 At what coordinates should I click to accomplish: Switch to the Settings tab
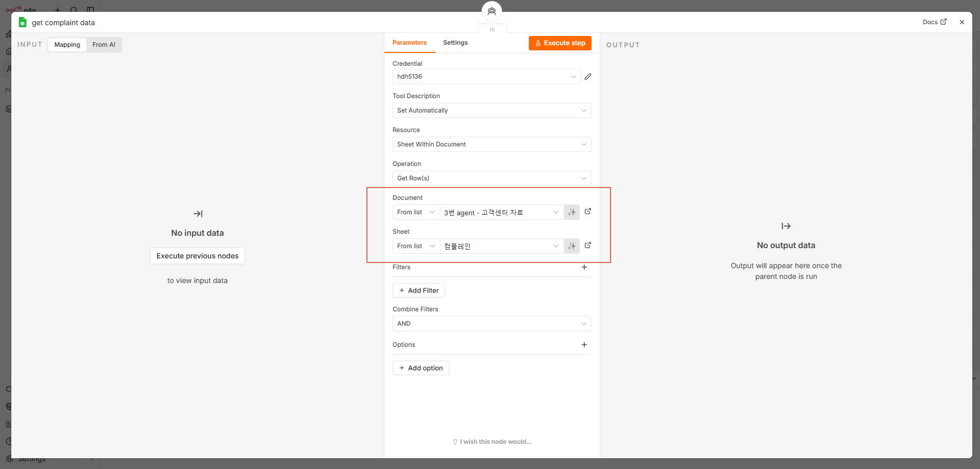[455, 43]
